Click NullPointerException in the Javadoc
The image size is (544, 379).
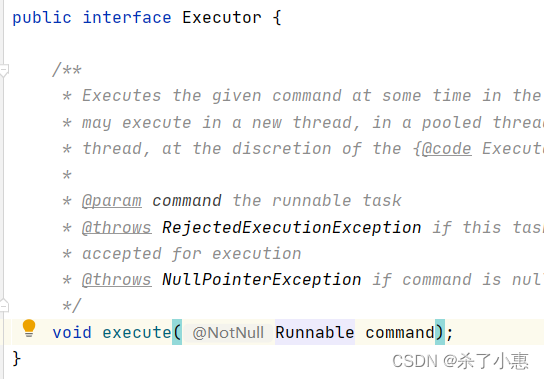tap(262, 280)
